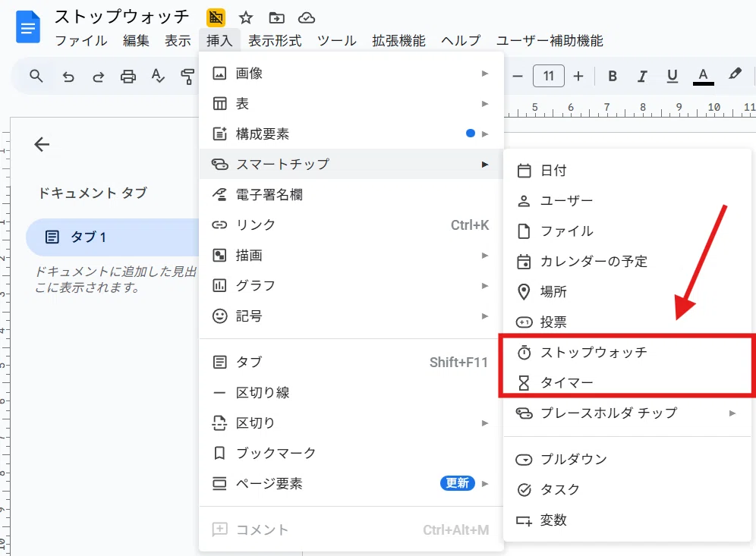Open the text color picker

703,76
